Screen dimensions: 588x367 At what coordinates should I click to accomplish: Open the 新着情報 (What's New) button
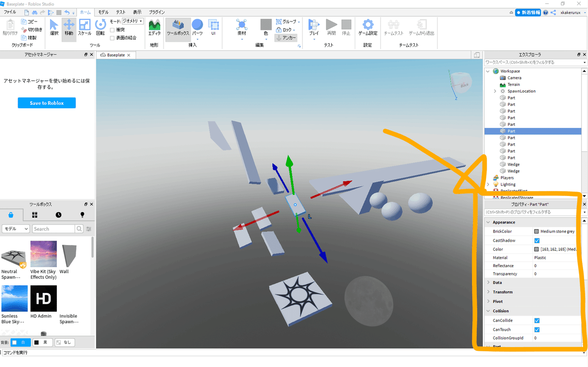coord(528,12)
